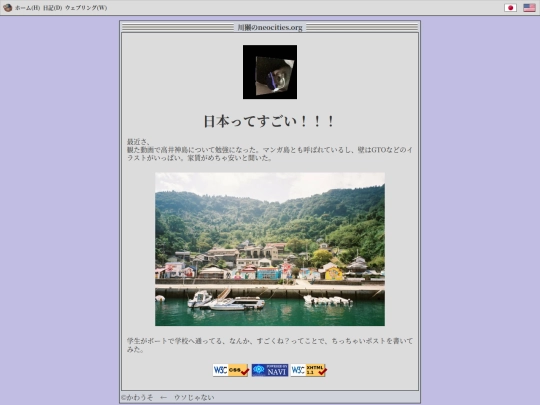
Task: Open the ウェブリング(W) menu item
Action: pos(86,8)
